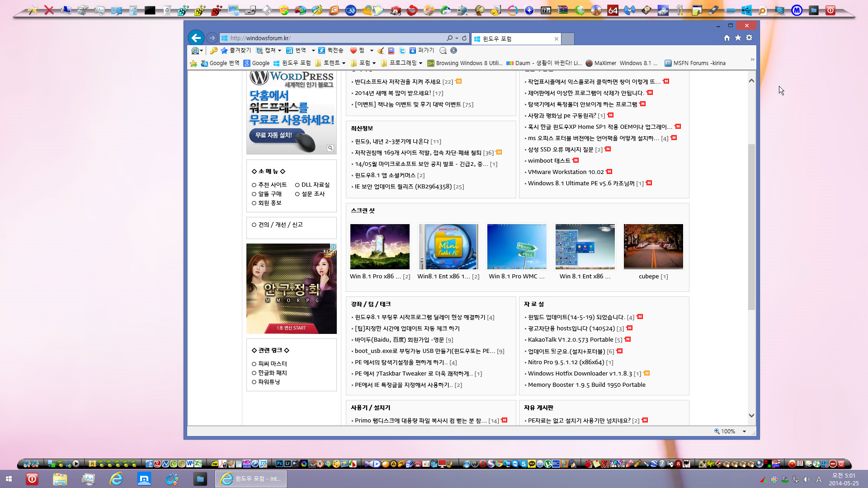Click the Windows Start button

(x=9, y=479)
